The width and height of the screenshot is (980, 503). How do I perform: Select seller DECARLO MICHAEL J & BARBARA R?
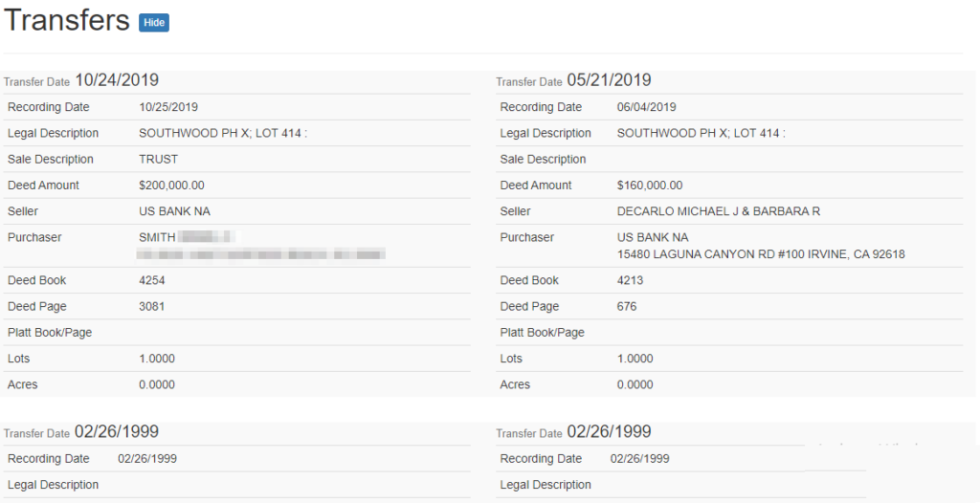coord(718,211)
